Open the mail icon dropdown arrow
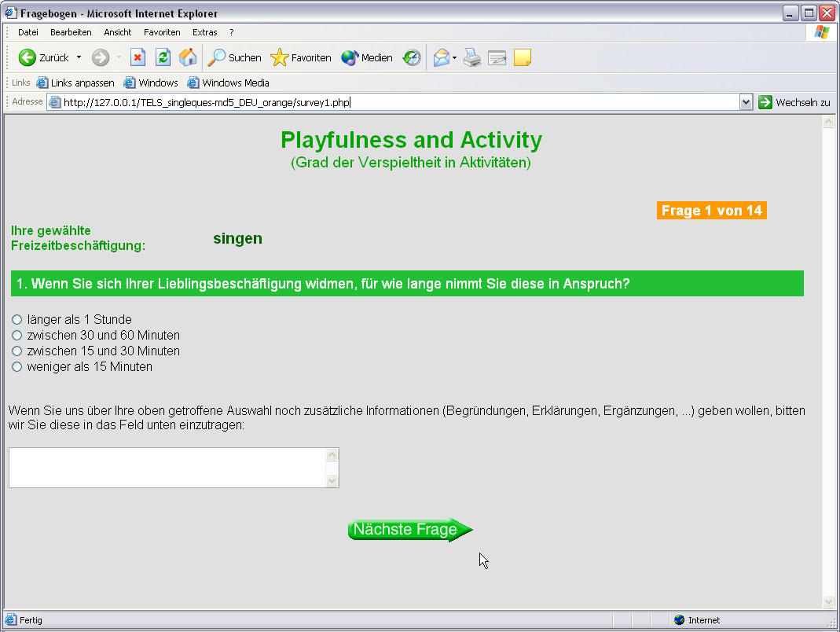Viewport: 840px width, 632px height. (x=454, y=57)
